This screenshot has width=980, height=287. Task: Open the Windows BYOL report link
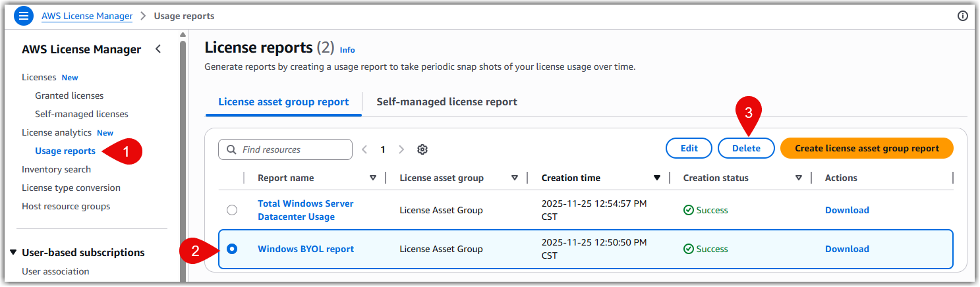306,249
